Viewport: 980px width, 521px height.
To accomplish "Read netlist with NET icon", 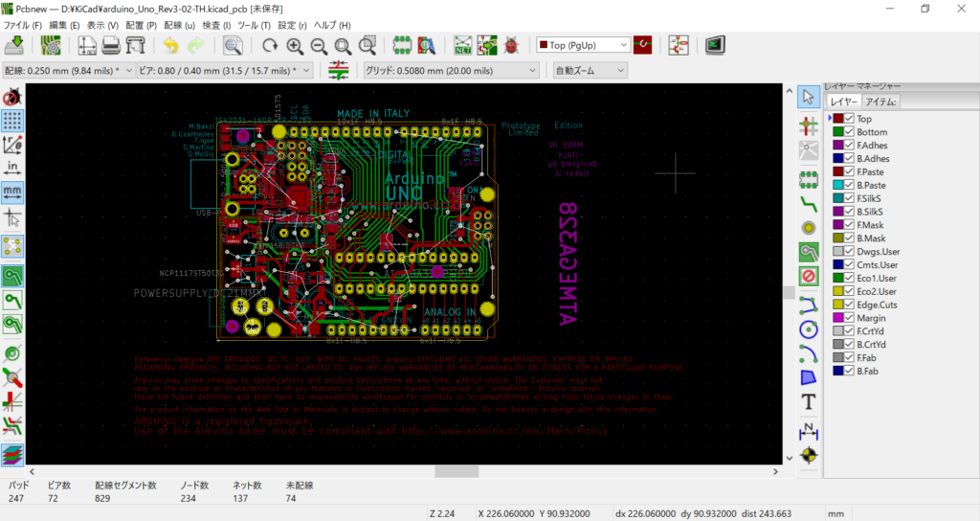I will [x=463, y=45].
